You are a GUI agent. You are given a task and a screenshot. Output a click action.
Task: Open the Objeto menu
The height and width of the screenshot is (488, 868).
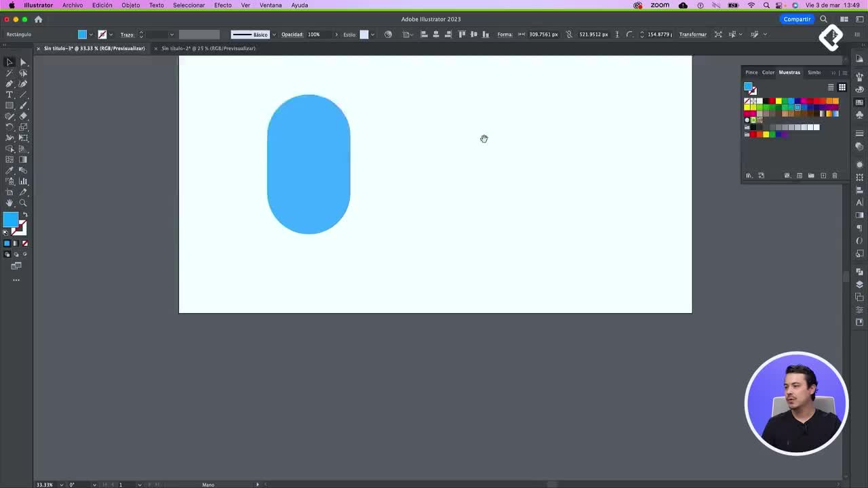click(131, 5)
